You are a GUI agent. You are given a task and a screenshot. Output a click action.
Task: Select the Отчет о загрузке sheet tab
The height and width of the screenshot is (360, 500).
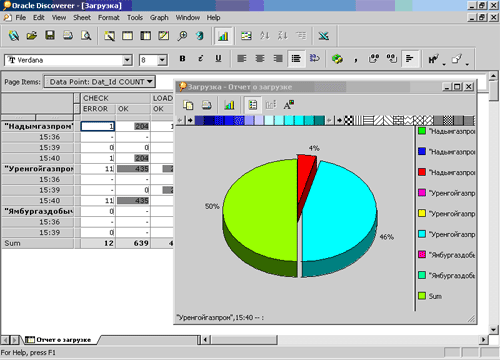pyautogui.click(x=60, y=340)
